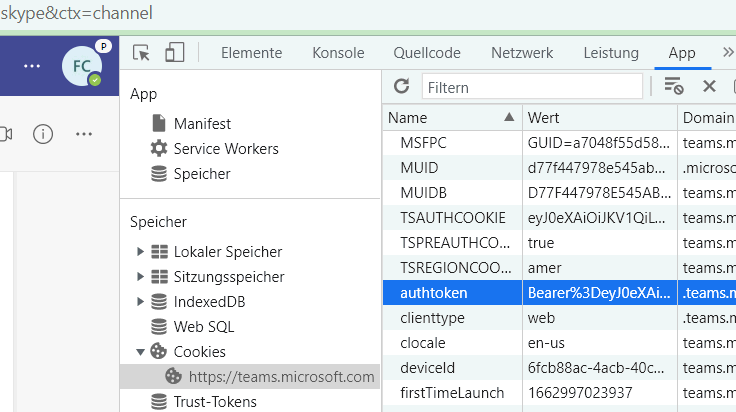
Task: Click value eyJ0eXAiOiJKV1QiL... cell
Action: [x=599, y=218]
